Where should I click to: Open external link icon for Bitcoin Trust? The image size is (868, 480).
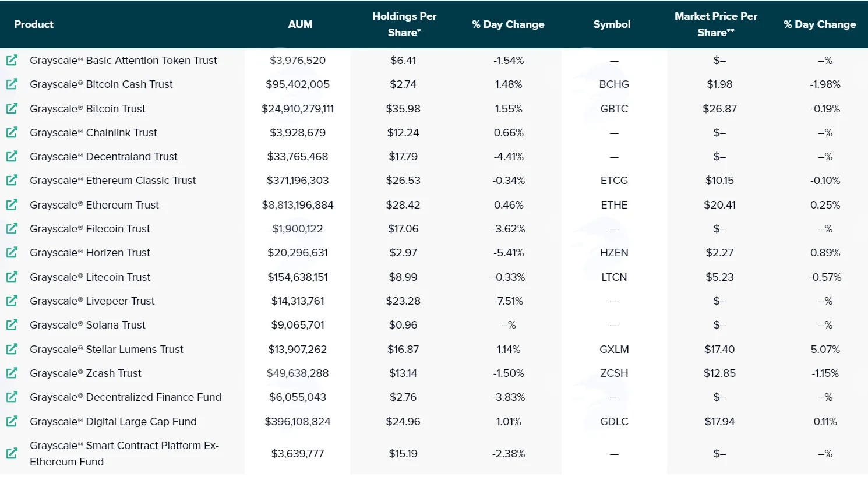click(x=12, y=108)
